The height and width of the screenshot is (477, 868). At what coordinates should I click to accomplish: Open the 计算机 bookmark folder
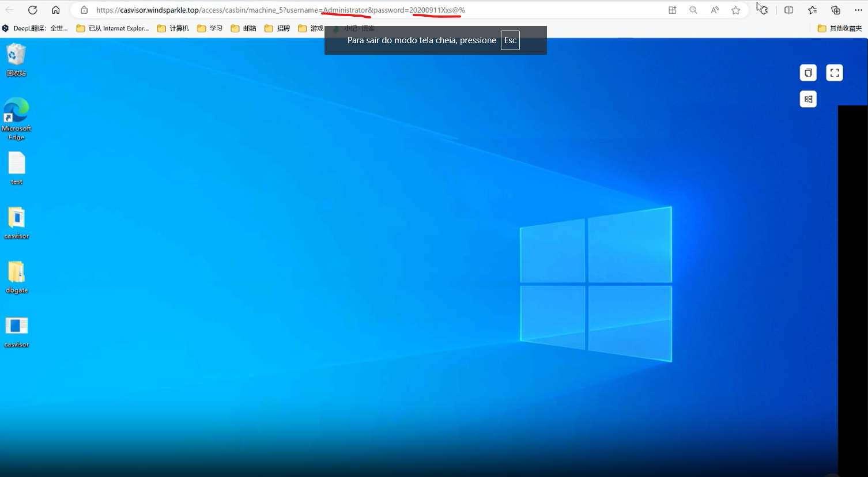(173, 28)
